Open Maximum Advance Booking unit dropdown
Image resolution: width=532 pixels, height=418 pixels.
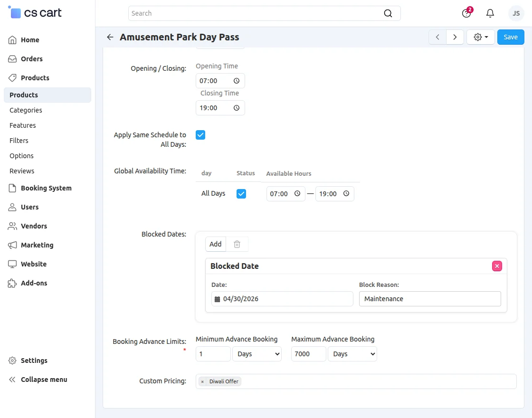(352, 354)
